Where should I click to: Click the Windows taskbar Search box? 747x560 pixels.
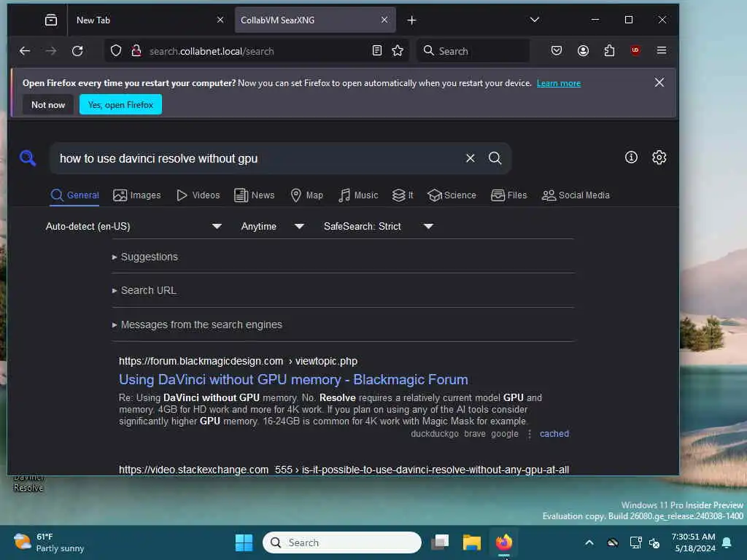341,542
